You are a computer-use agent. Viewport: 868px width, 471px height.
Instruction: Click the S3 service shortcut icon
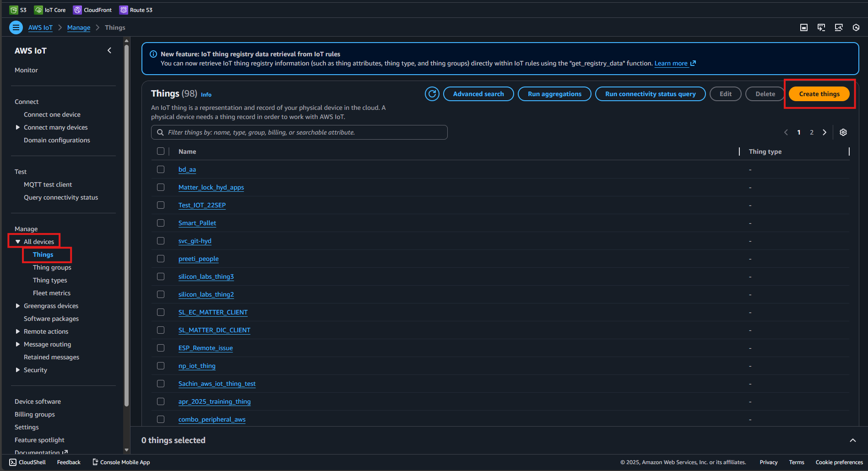click(14, 10)
